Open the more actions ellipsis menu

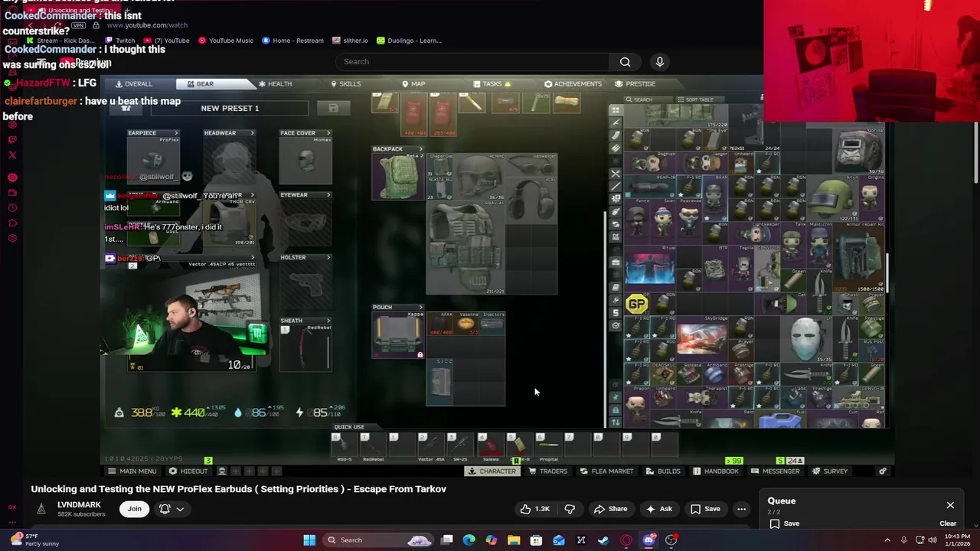[741, 509]
